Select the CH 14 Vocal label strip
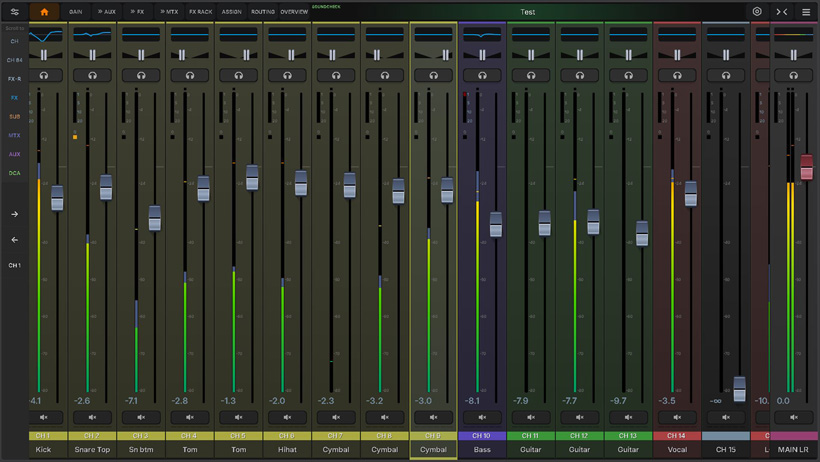The width and height of the screenshot is (820, 462). (677, 436)
